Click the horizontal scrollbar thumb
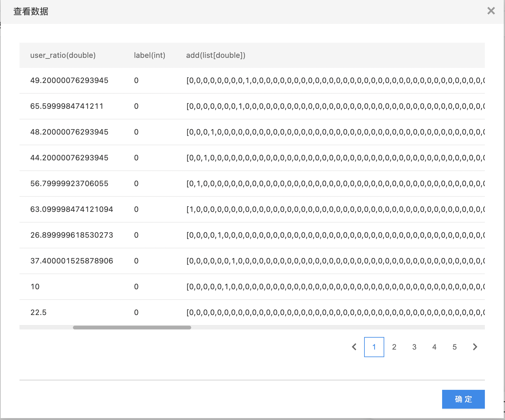This screenshot has height=420, width=505. [132, 328]
